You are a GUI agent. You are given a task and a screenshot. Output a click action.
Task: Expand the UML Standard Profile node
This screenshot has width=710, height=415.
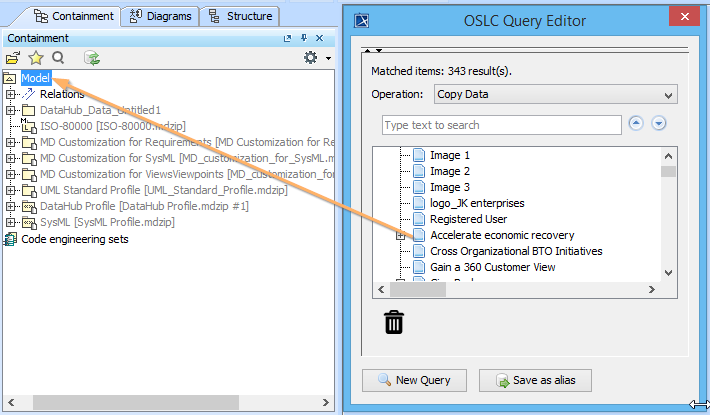(x=11, y=190)
